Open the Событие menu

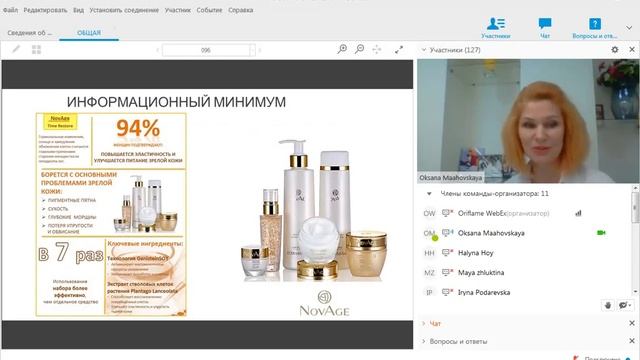point(209,10)
